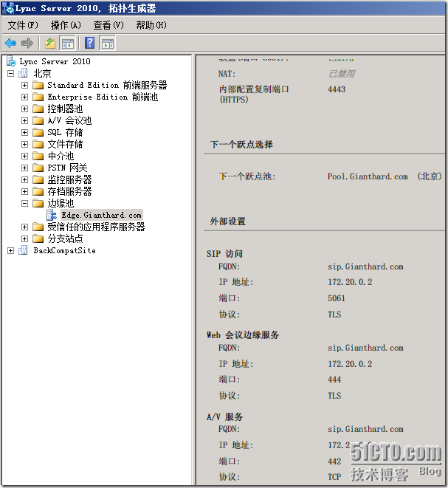Expand the SQL 存储 node
Image resolution: width=448 pixels, height=488 pixels.
pyautogui.click(x=24, y=133)
